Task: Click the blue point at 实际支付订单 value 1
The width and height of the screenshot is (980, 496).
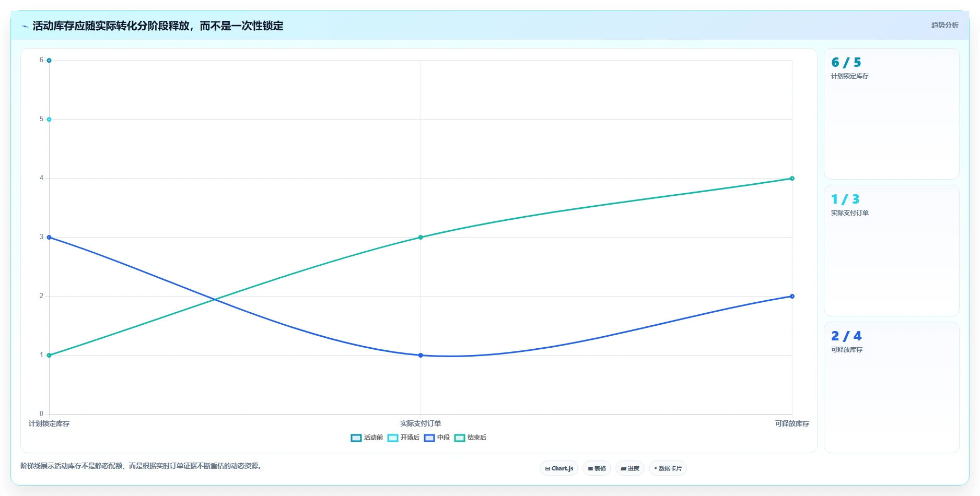Action: click(421, 356)
